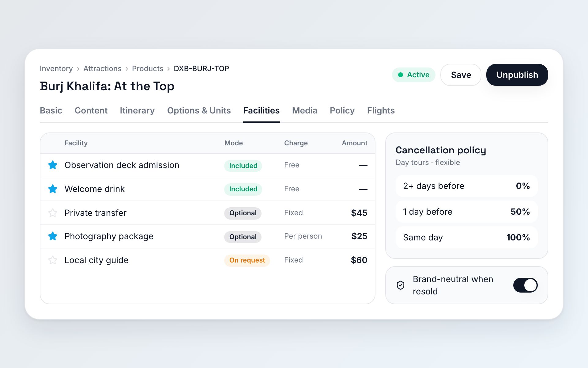Viewport: 588px width, 368px height.
Task: Click the title Burj Khalifa: At the Top
Action: [107, 86]
